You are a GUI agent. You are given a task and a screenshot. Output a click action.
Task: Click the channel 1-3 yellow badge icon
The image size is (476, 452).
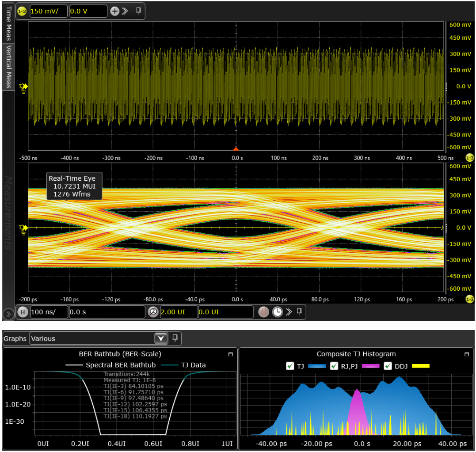pos(22,11)
